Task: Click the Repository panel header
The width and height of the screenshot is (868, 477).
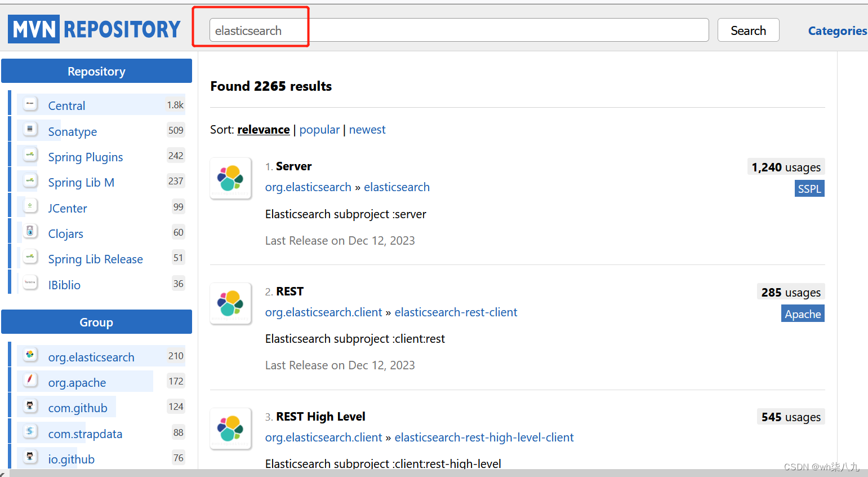Action: 96,71
